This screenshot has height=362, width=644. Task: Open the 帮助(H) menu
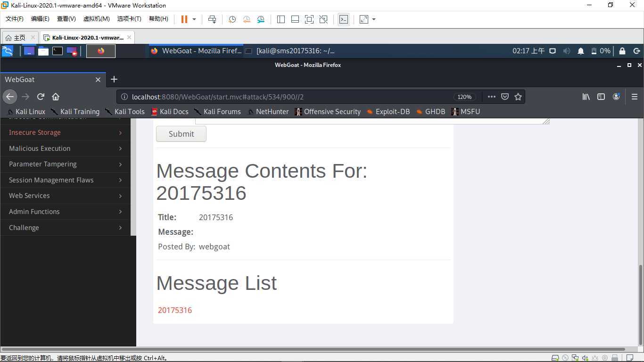click(158, 19)
